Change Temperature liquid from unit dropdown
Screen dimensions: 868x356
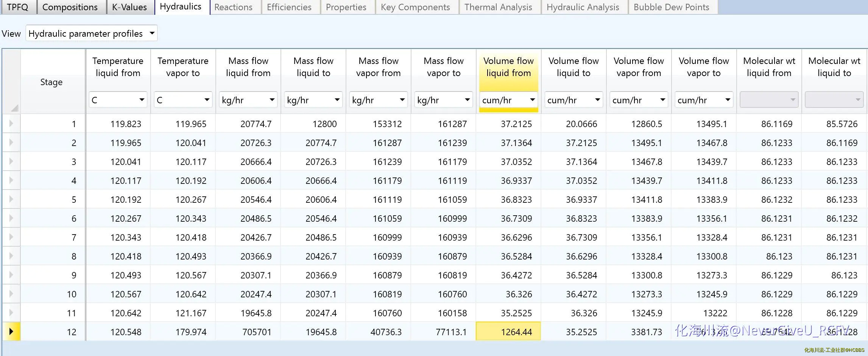pos(118,100)
